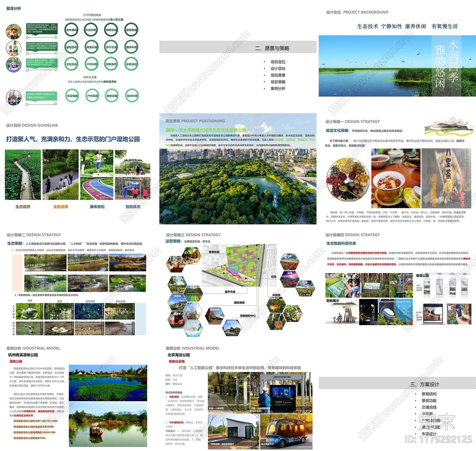Click the 二、愿景与策略 section header bar
The height and width of the screenshot is (451, 476).
coord(238,47)
